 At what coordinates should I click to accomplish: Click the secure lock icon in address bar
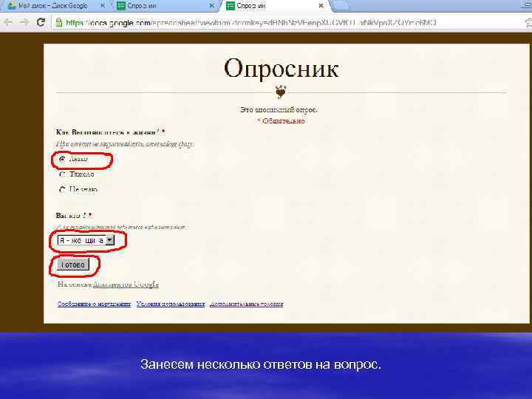tap(59, 22)
